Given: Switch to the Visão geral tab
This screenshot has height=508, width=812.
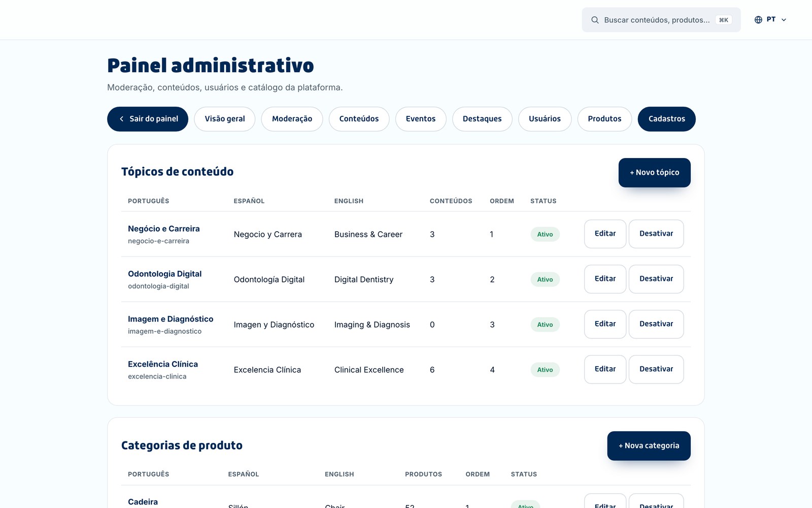Looking at the screenshot, I should pyautogui.click(x=225, y=119).
